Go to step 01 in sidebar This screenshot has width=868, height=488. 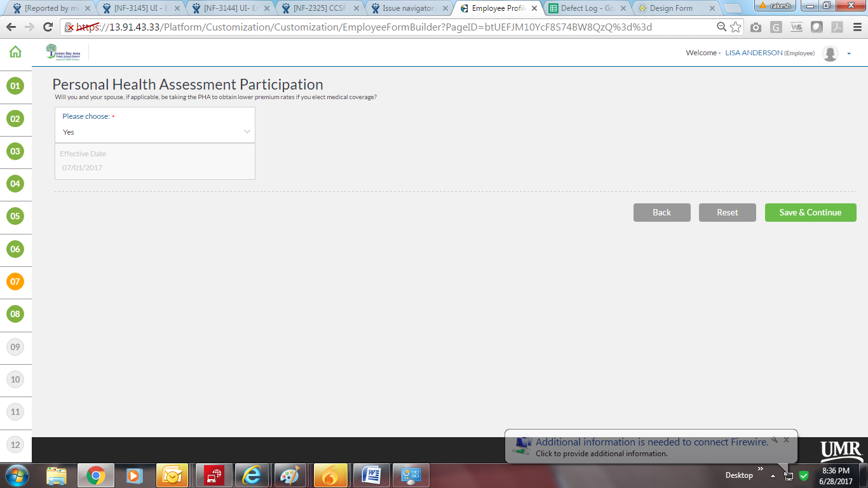tap(15, 86)
